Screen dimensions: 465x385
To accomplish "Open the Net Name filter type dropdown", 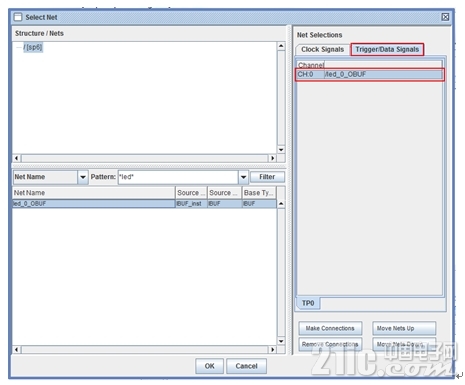I will 83,177.
